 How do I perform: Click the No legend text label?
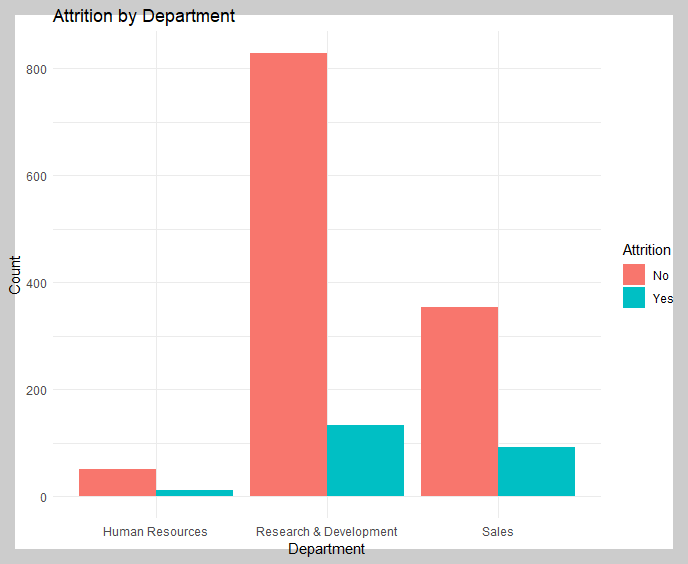pyautogui.click(x=660, y=276)
